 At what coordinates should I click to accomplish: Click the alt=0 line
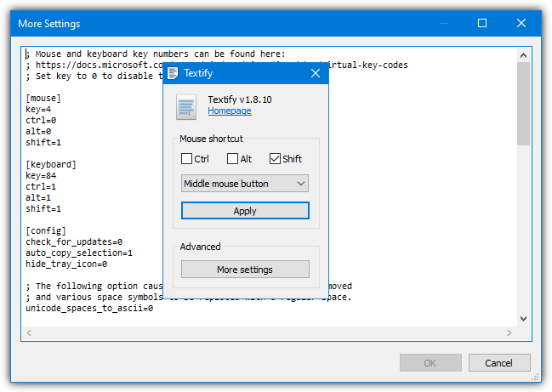[38, 132]
